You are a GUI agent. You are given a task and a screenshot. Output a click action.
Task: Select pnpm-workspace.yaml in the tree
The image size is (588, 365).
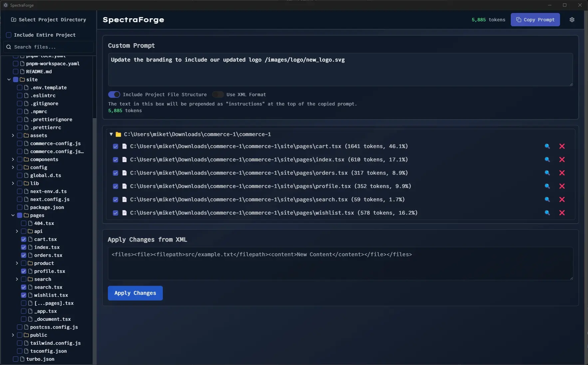click(x=53, y=64)
